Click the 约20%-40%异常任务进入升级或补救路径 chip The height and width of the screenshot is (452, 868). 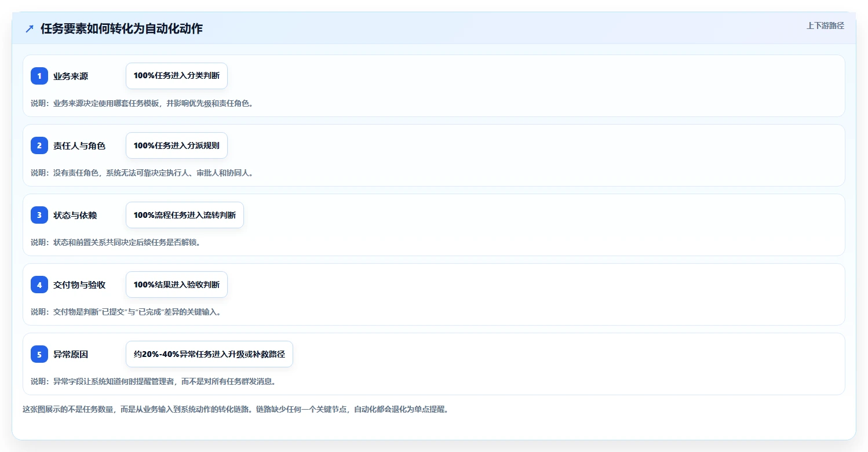209,354
